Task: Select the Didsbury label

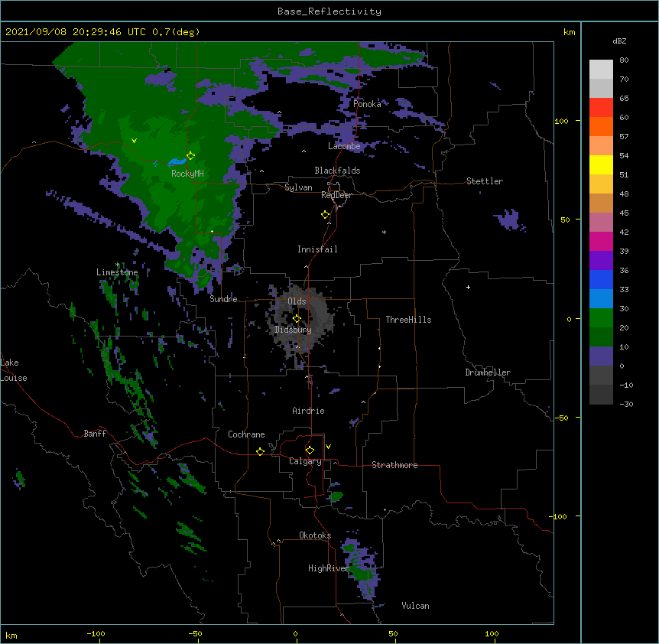Action: (293, 330)
